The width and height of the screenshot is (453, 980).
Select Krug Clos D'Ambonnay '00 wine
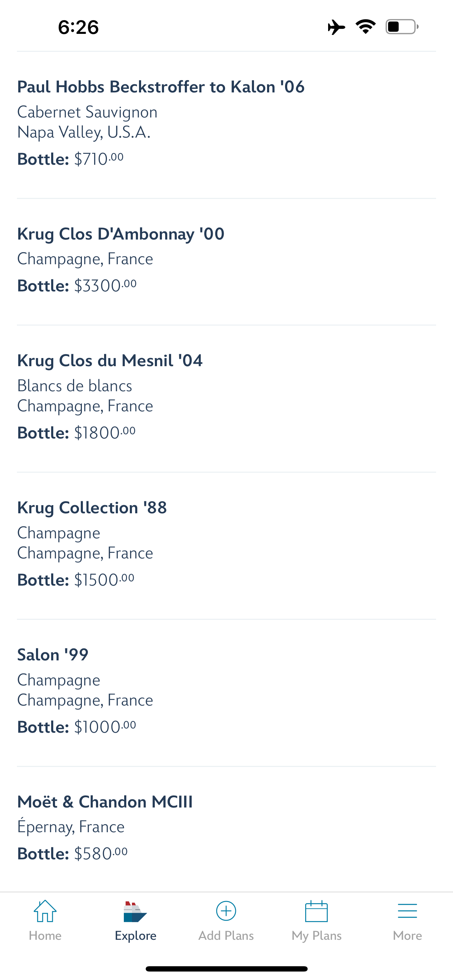point(121,234)
